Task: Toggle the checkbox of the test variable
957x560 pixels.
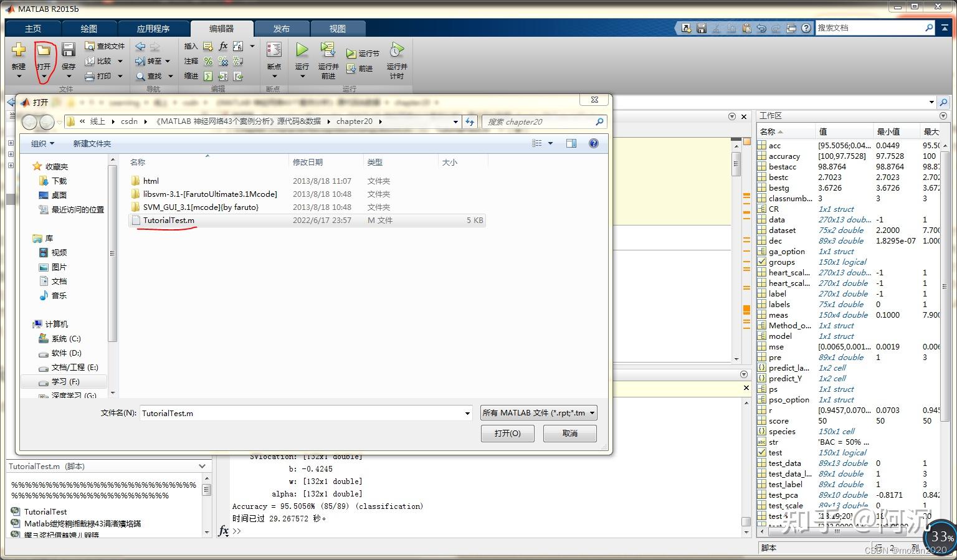Action: [x=761, y=452]
